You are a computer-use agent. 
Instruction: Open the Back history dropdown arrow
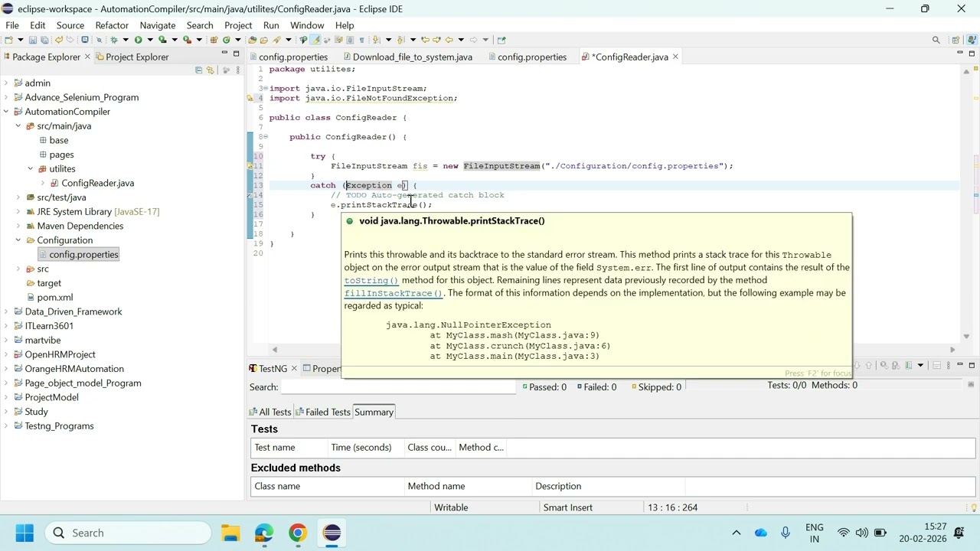point(461,40)
